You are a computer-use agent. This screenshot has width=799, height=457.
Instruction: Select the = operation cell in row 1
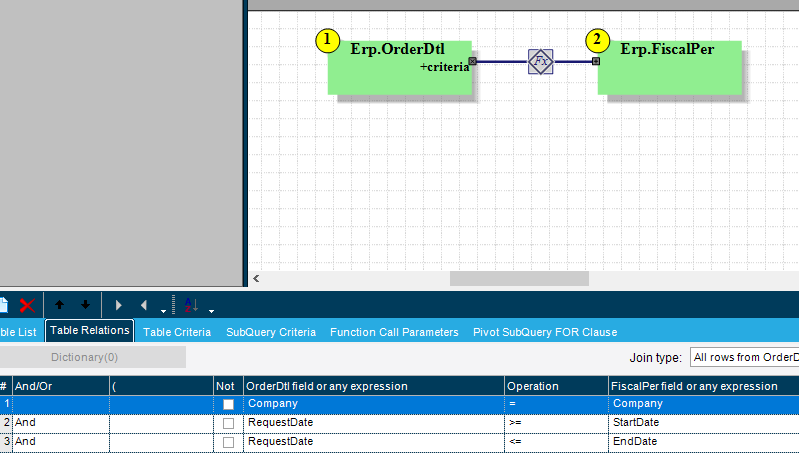[556, 404]
